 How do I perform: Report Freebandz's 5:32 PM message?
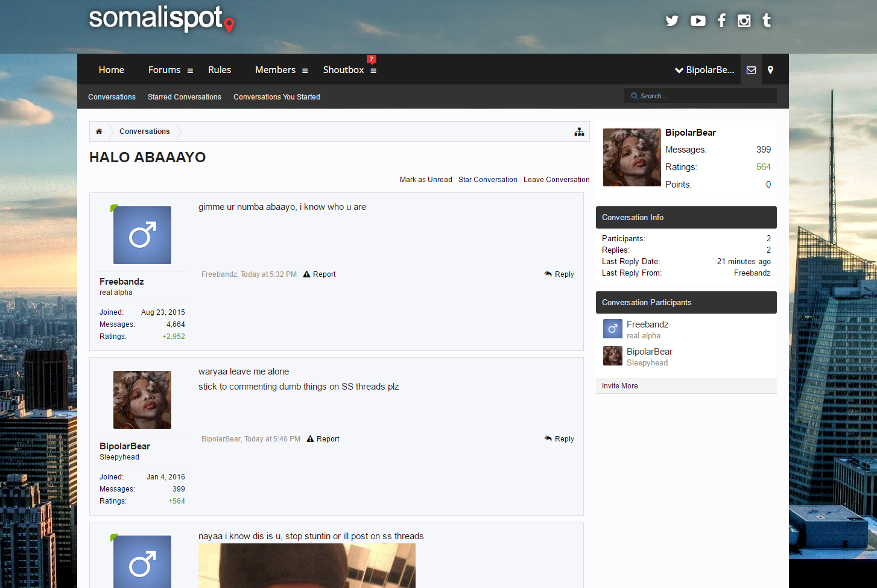pyautogui.click(x=320, y=274)
